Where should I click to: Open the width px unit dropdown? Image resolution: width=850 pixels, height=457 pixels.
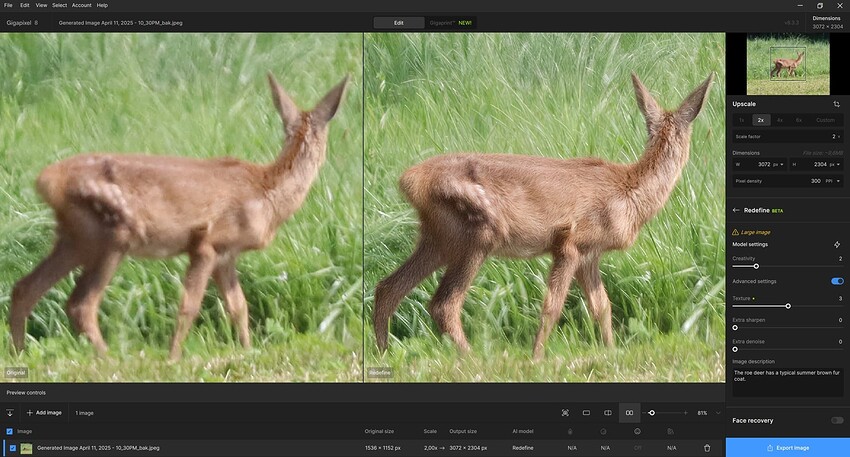[779, 164]
